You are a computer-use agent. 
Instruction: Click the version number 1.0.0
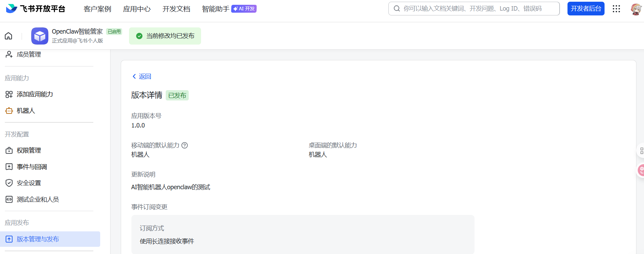tap(138, 125)
